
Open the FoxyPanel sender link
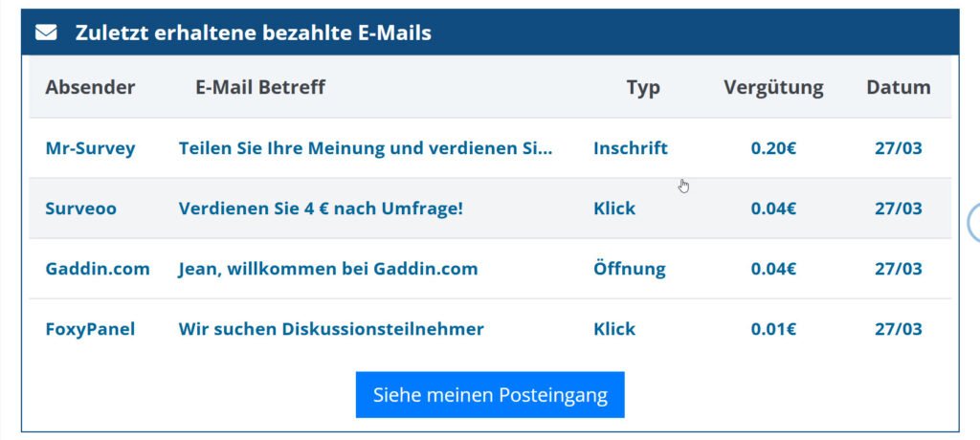(90, 329)
